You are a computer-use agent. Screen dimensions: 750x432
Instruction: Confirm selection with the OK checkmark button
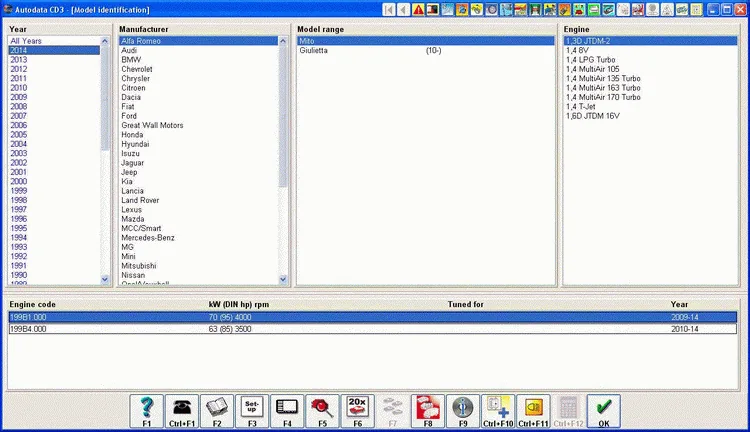[604, 411]
